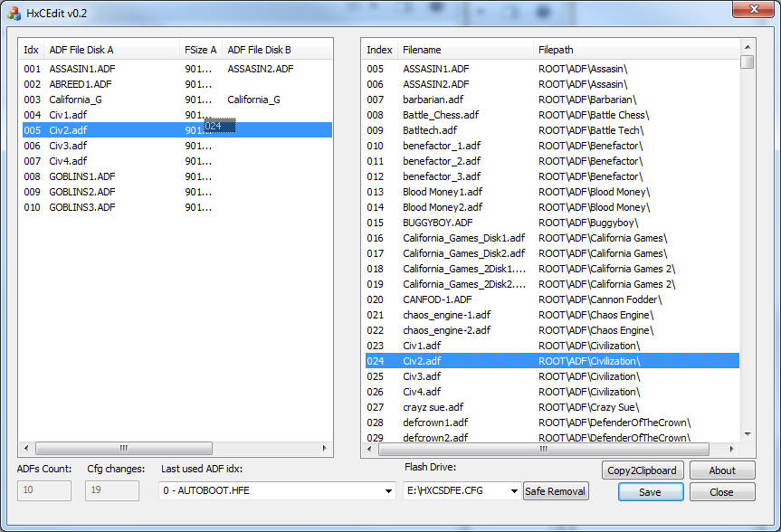Select California_Games_Disk2.adf in right list
781x532 pixels.
tap(552, 253)
